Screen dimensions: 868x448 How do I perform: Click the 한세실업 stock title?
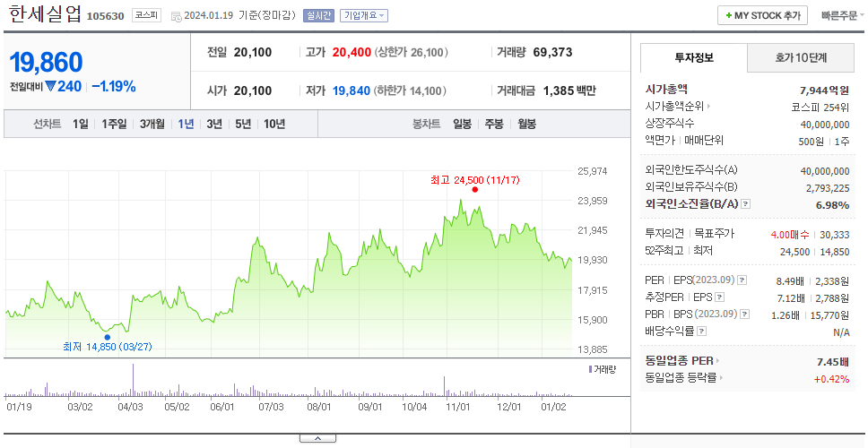click(45, 14)
